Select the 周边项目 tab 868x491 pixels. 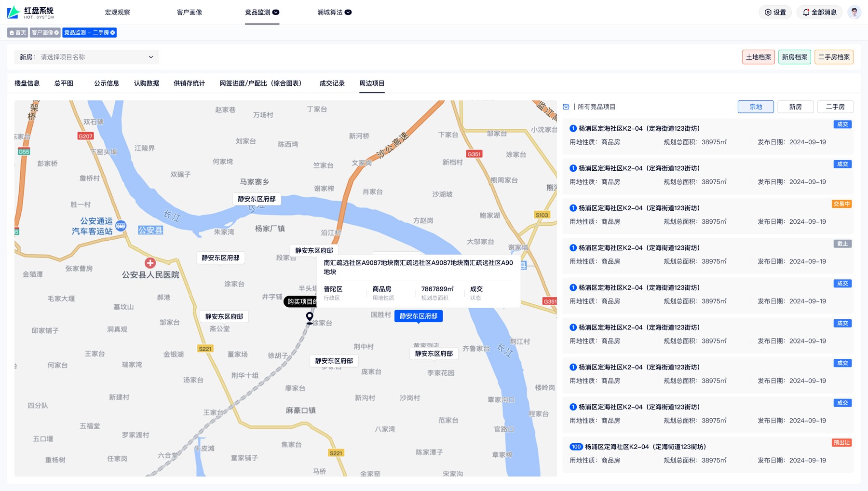pos(372,83)
